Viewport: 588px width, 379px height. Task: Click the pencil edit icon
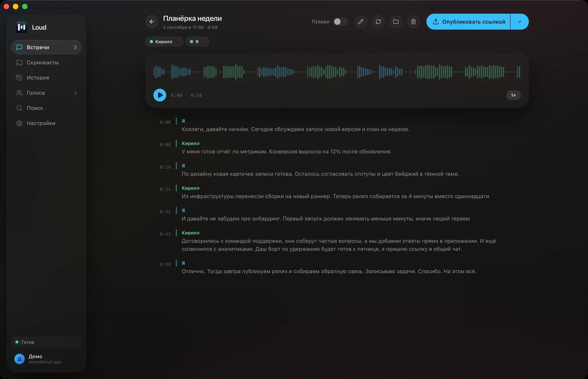tap(361, 22)
